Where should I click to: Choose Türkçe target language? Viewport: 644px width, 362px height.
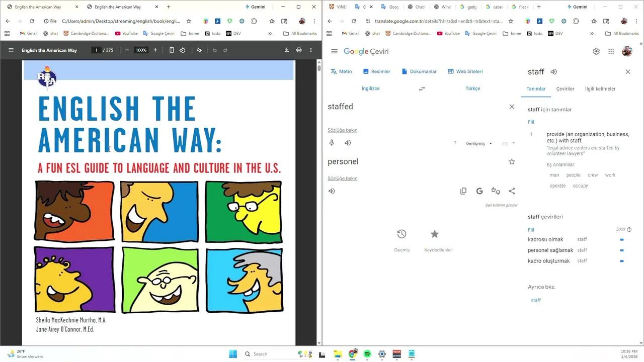tap(473, 88)
